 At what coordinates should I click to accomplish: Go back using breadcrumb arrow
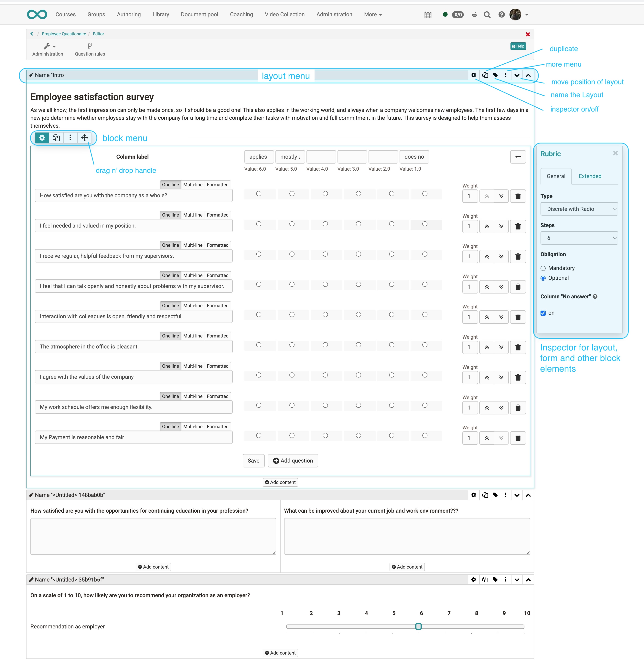(32, 34)
